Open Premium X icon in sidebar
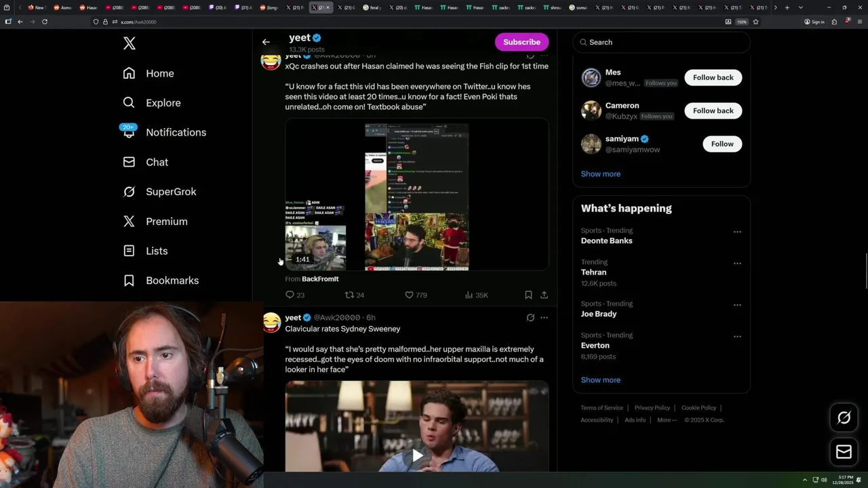The image size is (868, 488). 129,221
